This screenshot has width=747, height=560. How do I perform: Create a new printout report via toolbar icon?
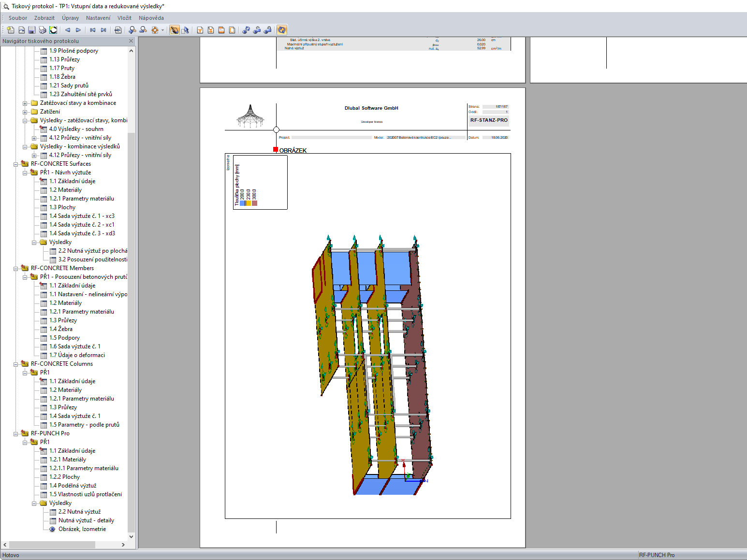(11, 30)
